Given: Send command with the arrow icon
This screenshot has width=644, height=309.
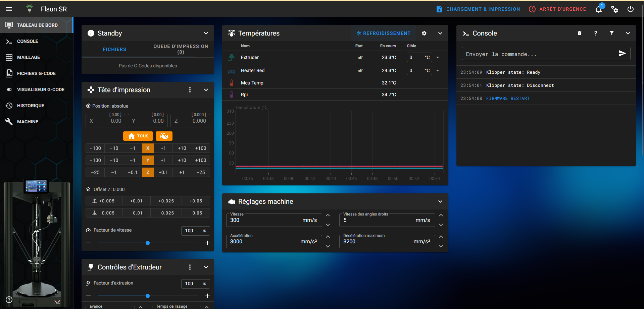Looking at the screenshot, I should [x=622, y=53].
